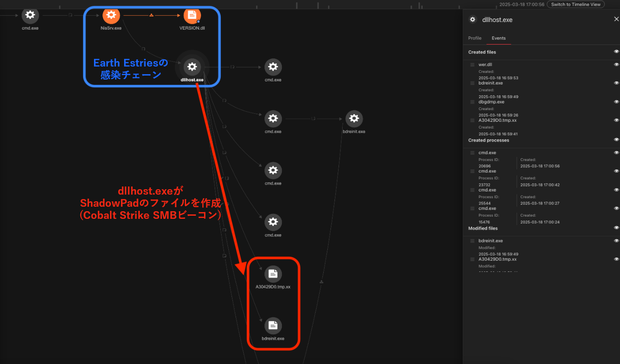The image size is (620, 364).
Task: Toggle visibility of Modified files section
Action: coord(616,228)
